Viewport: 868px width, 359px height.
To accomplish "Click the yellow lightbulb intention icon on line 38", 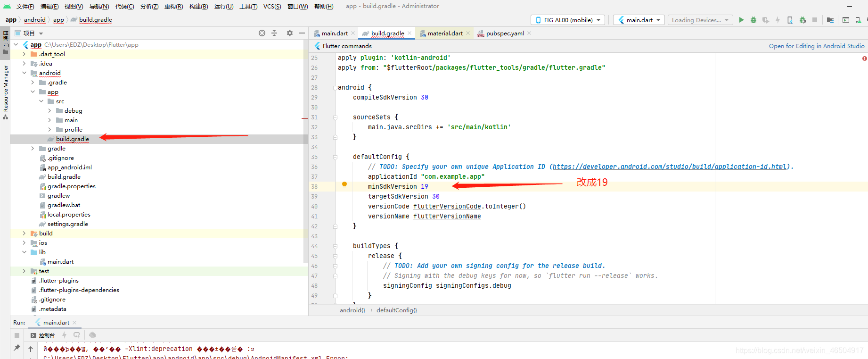I will pos(344,185).
